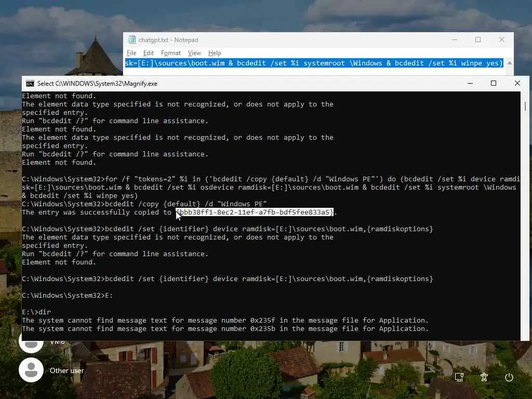
Task: Click the Notepad document icon in title bar
Action: click(131, 39)
